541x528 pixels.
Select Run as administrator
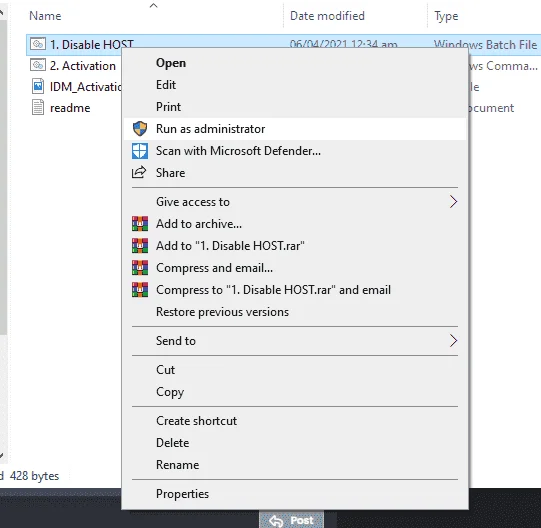[x=295, y=129]
